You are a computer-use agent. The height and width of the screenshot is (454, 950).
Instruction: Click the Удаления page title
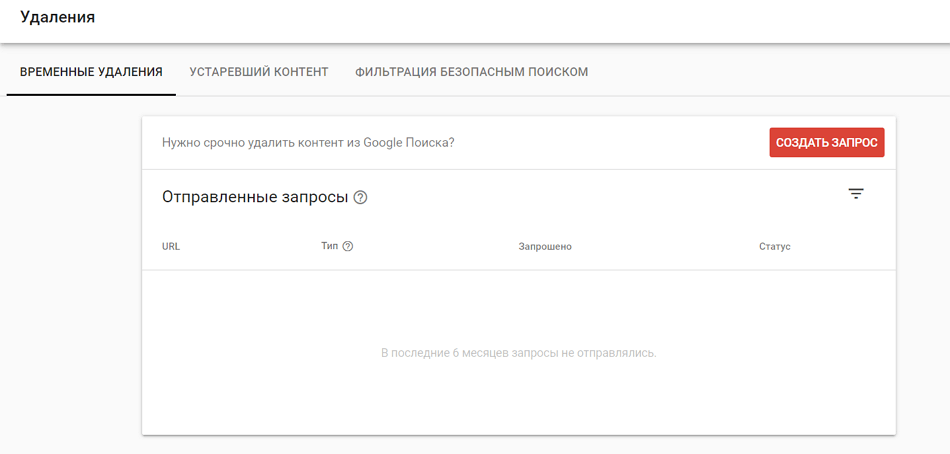(x=57, y=17)
